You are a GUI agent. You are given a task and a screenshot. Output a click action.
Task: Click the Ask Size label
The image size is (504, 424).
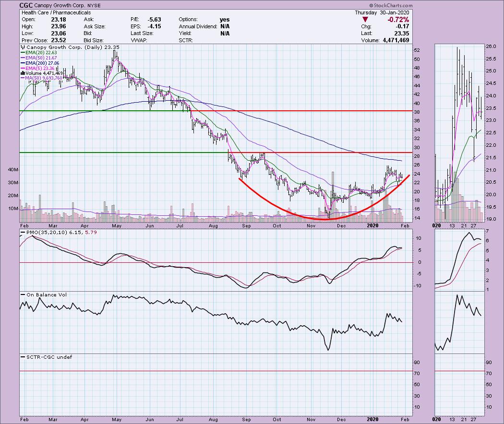tap(95, 26)
